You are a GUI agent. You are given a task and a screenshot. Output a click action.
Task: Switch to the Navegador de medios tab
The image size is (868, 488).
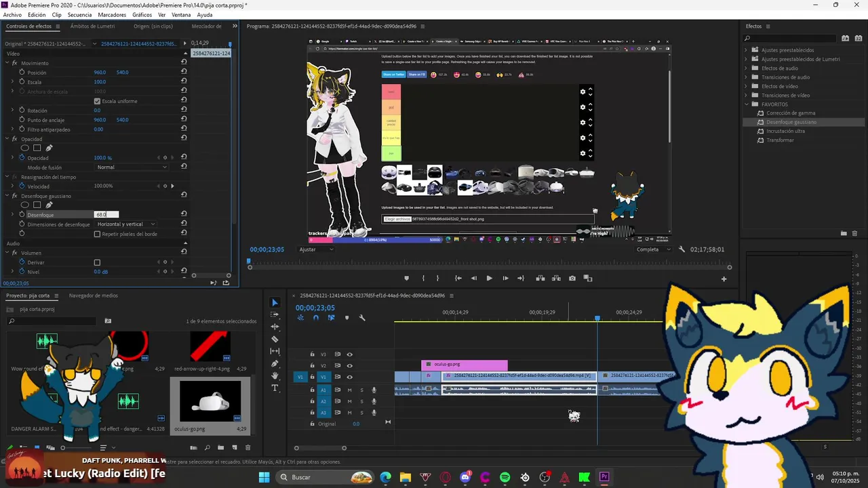point(93,296)
